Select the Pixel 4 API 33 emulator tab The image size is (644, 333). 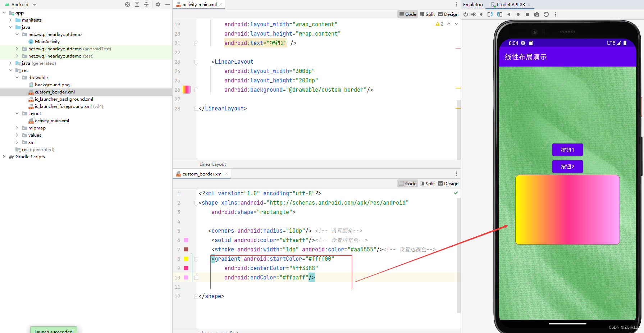click(x=510, y=5)
